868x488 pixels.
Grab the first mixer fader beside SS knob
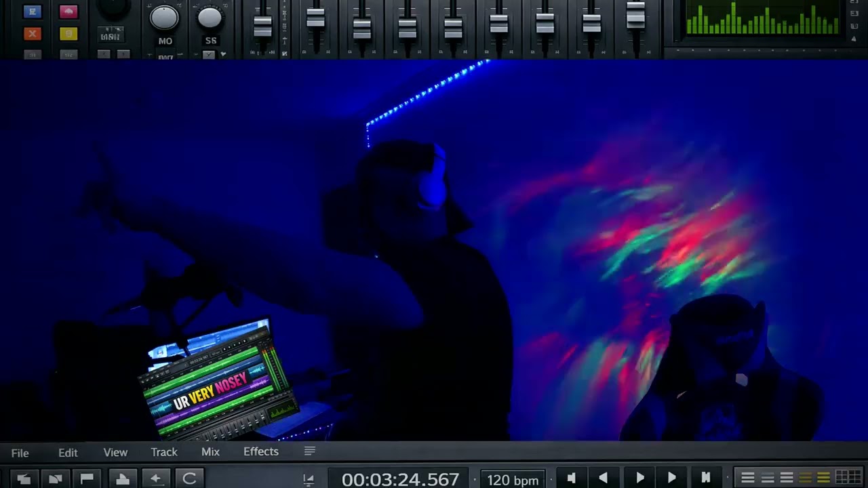point(262,26)
